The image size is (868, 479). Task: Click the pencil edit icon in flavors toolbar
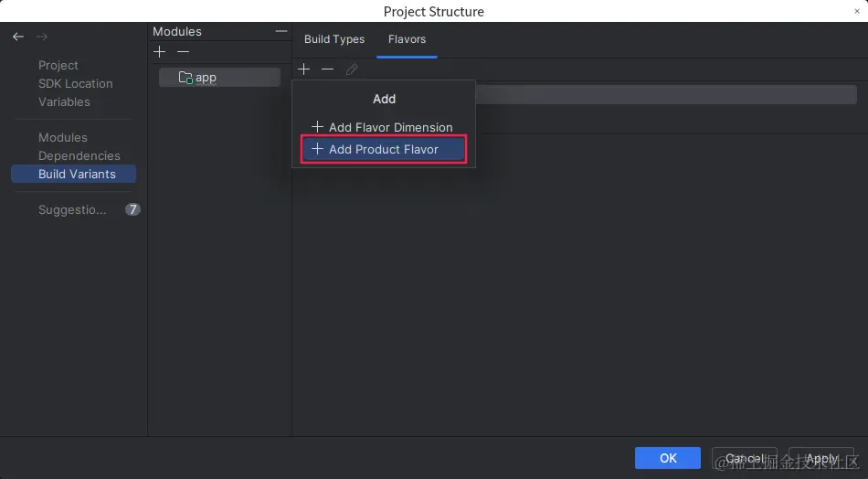click(x=352, y=69)
